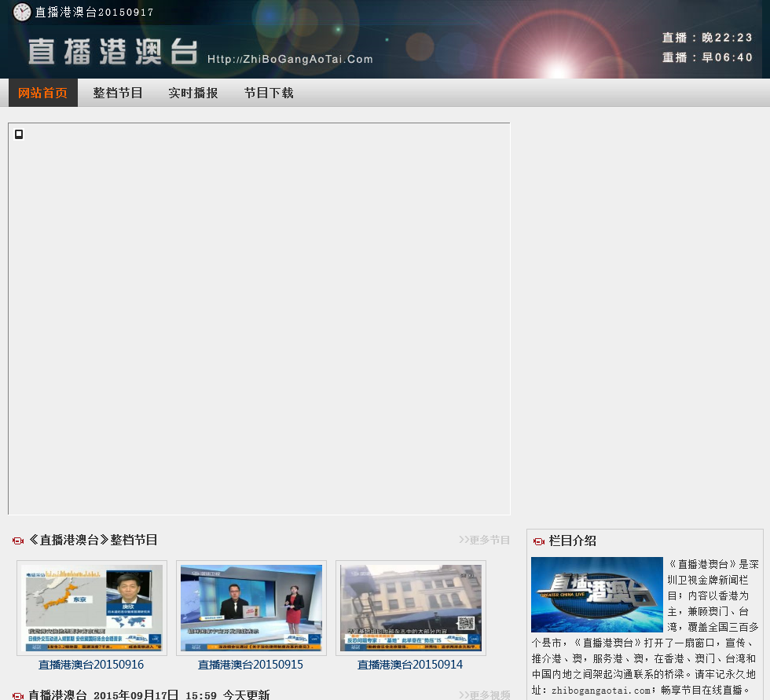Viewport: 770px width, 700px height.
Task: Click the 重播：早06:40 schedule text
Action: point(707,57)
